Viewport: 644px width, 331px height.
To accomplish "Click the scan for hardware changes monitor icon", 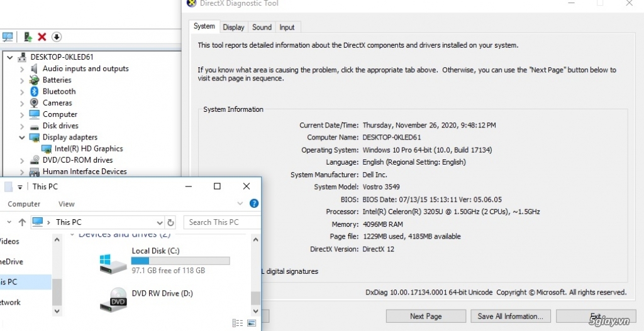I will pos(8,37).
